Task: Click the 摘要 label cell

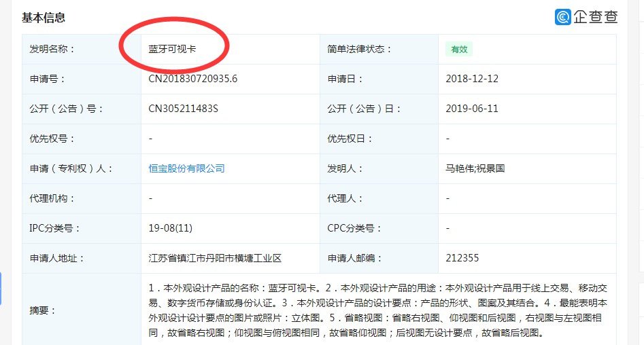Action: click(x=82, y=310)
